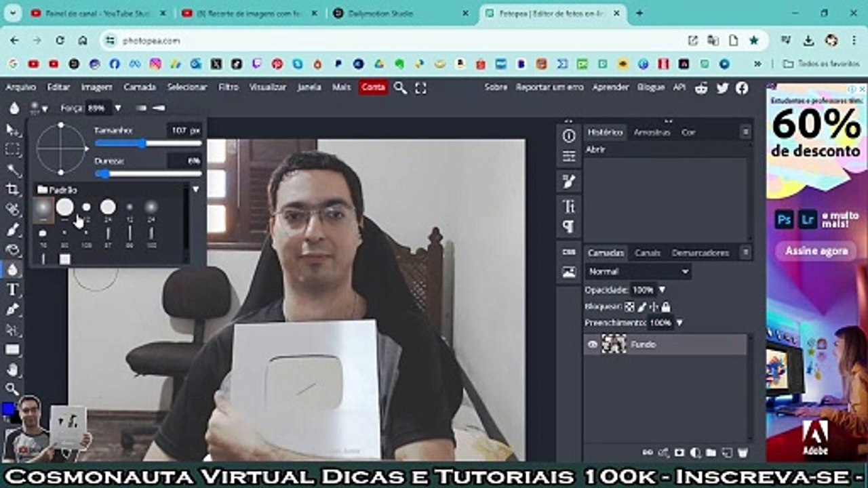Viewport: 868px width, 488px height.
Task: Click the search magnifier icon in menu bar
Action: [400, 87]
